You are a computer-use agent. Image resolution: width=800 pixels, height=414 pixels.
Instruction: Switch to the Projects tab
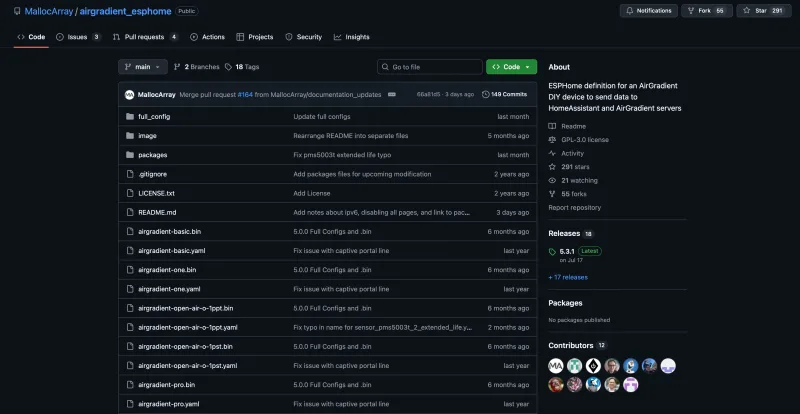[x=255, y=37]
